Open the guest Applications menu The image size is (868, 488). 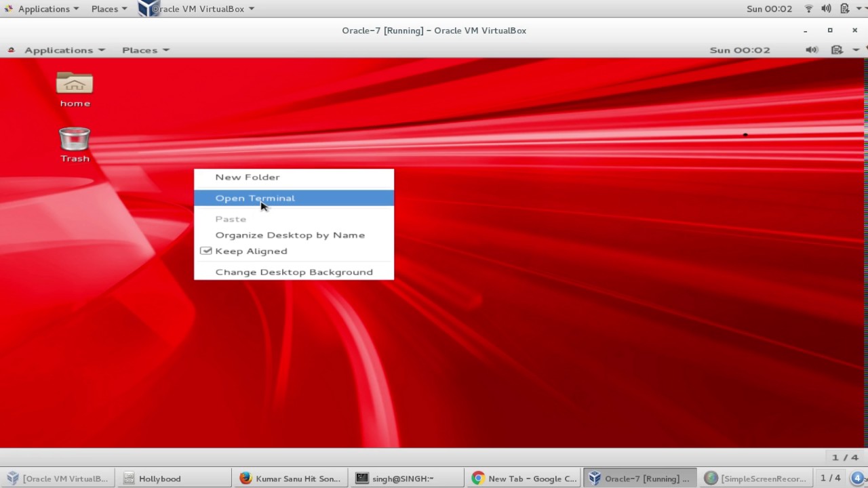(64, 50)
